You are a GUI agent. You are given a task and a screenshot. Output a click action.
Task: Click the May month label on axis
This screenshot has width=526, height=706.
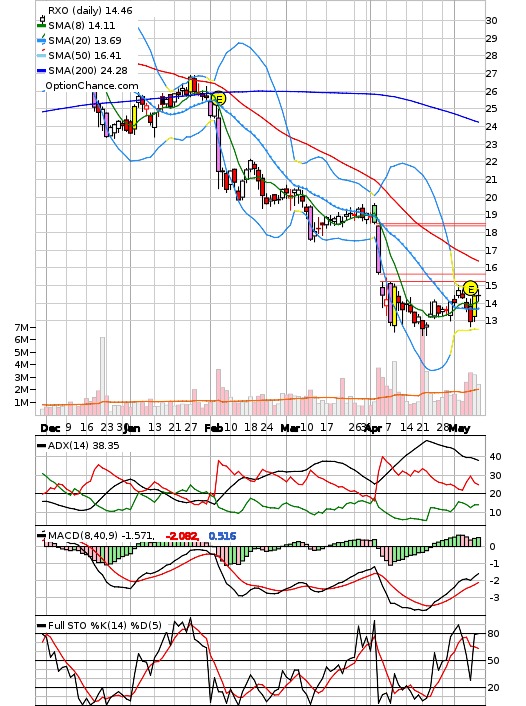point(459,428)
